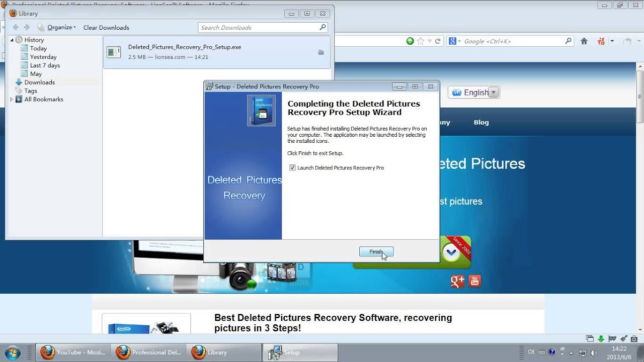
Task: Uncheck Launch Deleted Pictures Recovery Pro
Action: pos(292,168)
